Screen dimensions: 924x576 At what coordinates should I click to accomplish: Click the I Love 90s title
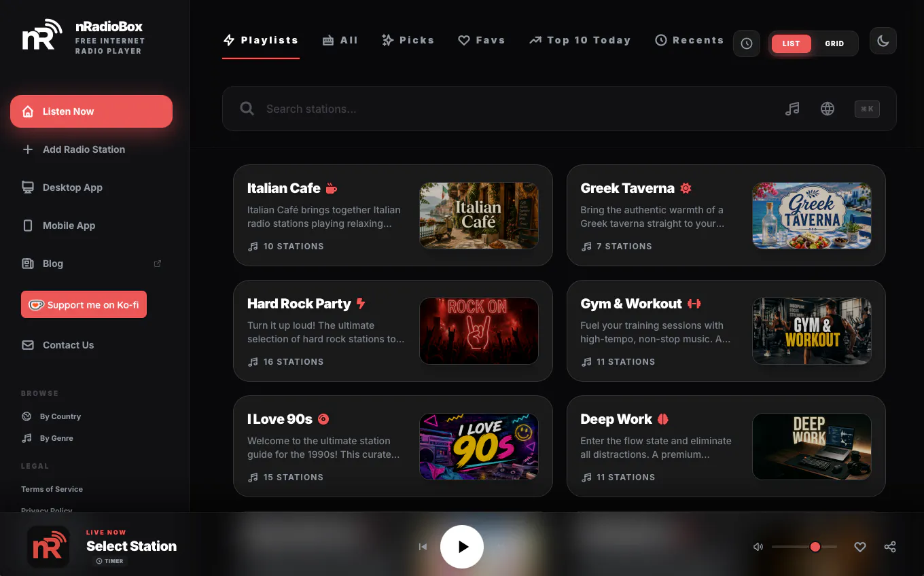click(x=280, y=419)
